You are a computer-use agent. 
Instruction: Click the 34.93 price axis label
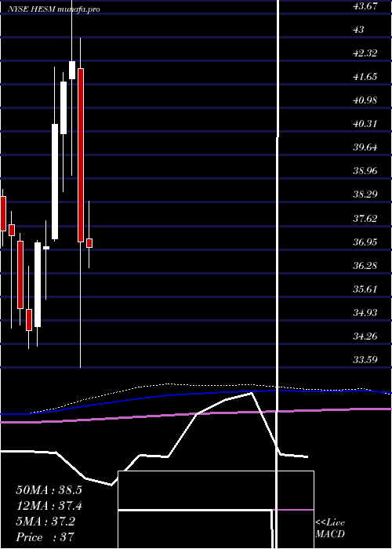365,312
